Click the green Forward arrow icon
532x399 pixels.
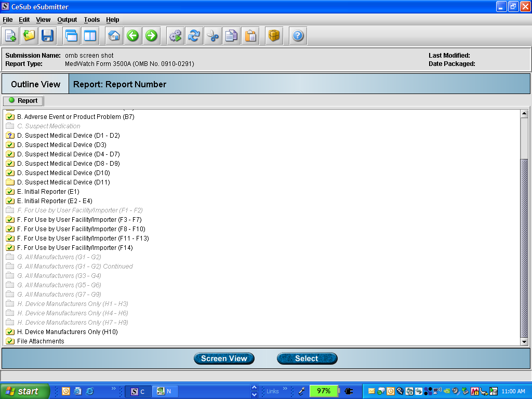coord(151,36)
